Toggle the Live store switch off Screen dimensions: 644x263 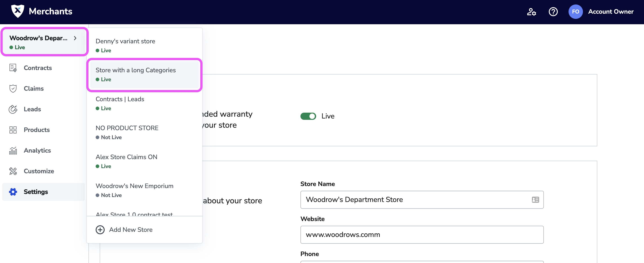tap(308, 116)
